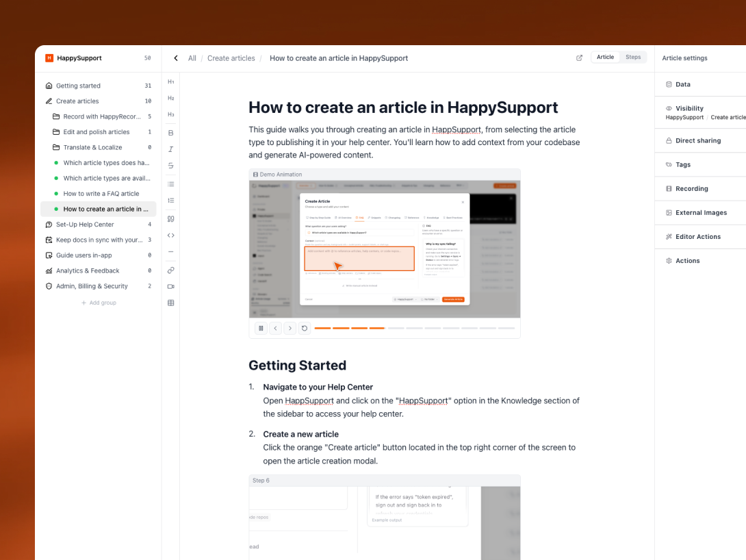This screenshot has width=746, height=560.
Task: Open Keep docs in sync group
Action: (x=99, y=240)
